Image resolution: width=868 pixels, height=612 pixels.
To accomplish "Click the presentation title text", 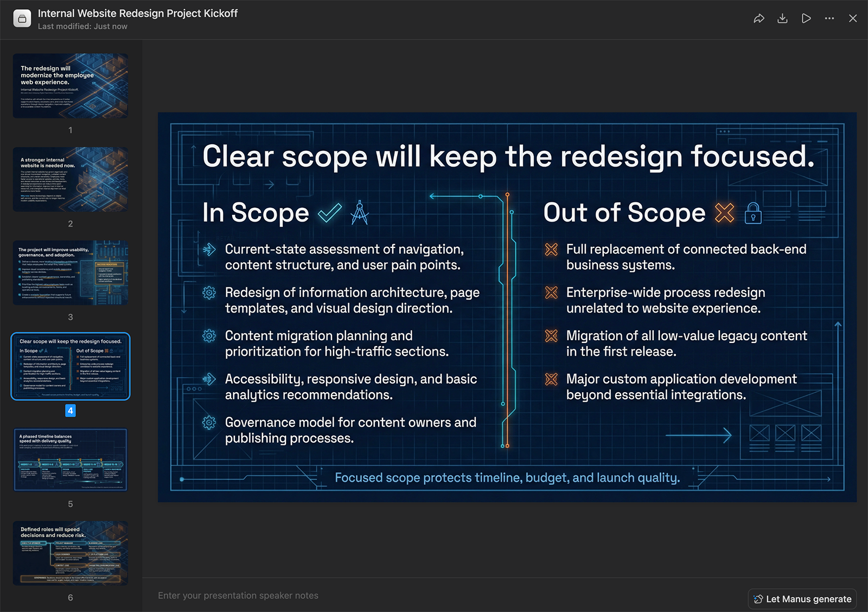I will 138,14.
